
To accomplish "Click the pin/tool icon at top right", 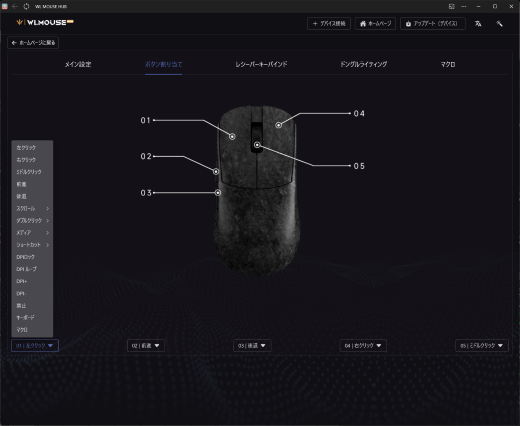I will 499,24.
